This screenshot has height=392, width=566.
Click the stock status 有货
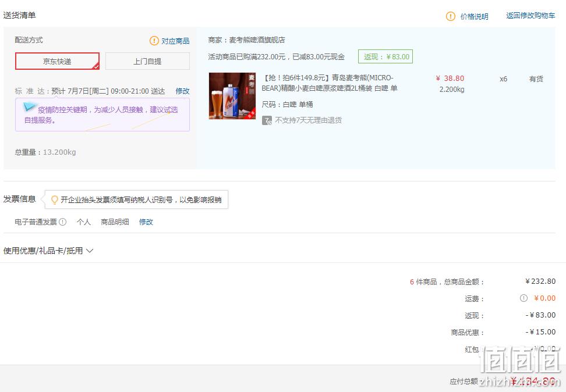pyautogui.click(x=536, y=79)
